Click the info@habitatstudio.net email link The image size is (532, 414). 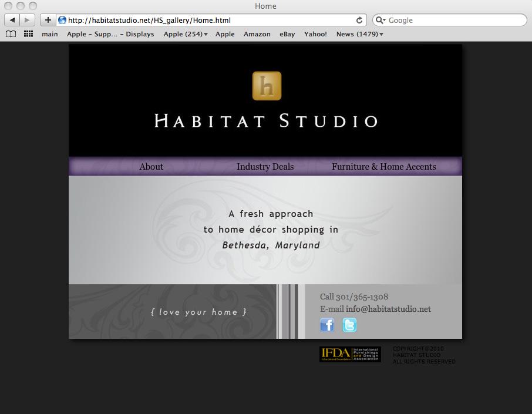(x=388, y=309)
